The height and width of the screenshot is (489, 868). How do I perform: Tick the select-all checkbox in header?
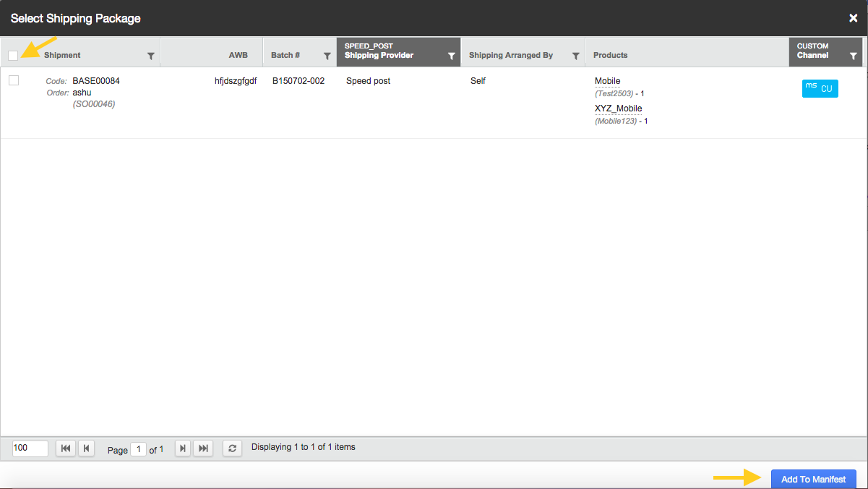[x=13, y=56]
